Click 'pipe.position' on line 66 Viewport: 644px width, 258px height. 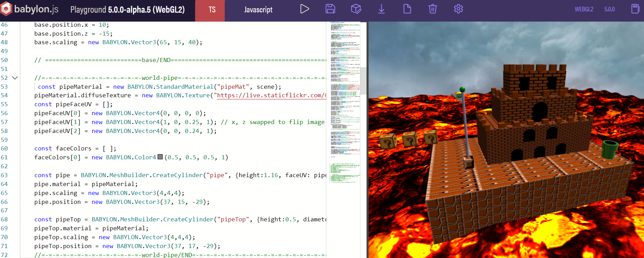57,202
